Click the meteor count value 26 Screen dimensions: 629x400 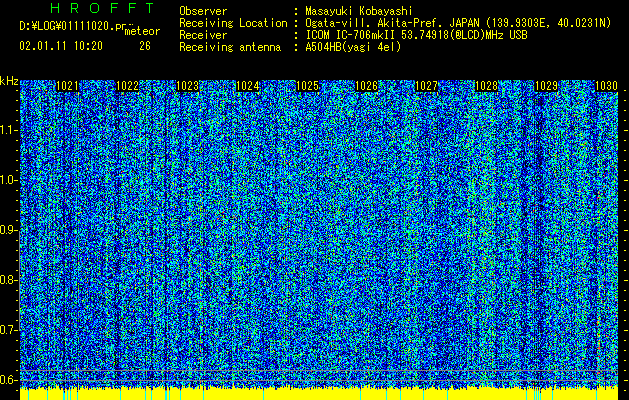click(x=145, y=46)
